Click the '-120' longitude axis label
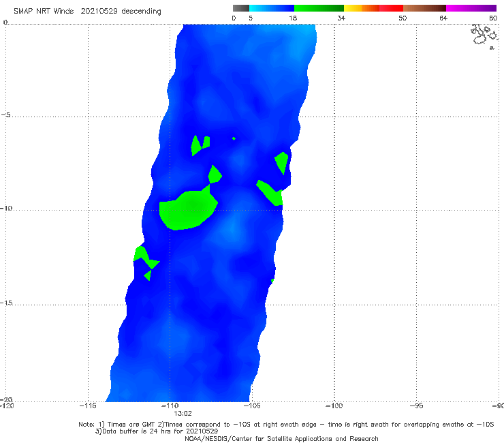The height and width of the screenshot is (443, 504). (7, 406)
